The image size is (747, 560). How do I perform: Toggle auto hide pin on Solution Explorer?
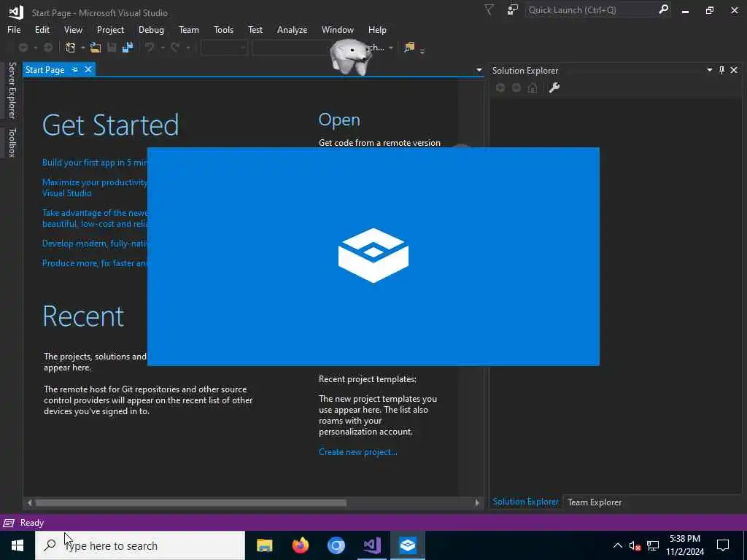pos(721,70)
